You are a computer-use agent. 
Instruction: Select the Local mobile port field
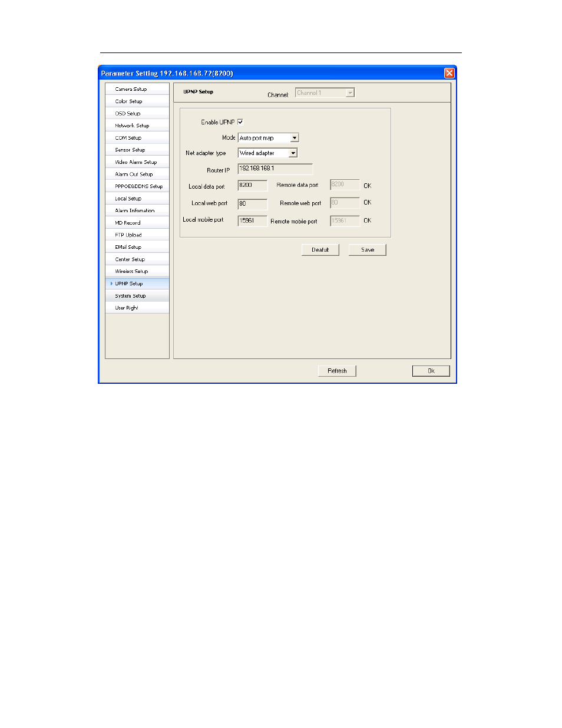[x=252, y=221]
